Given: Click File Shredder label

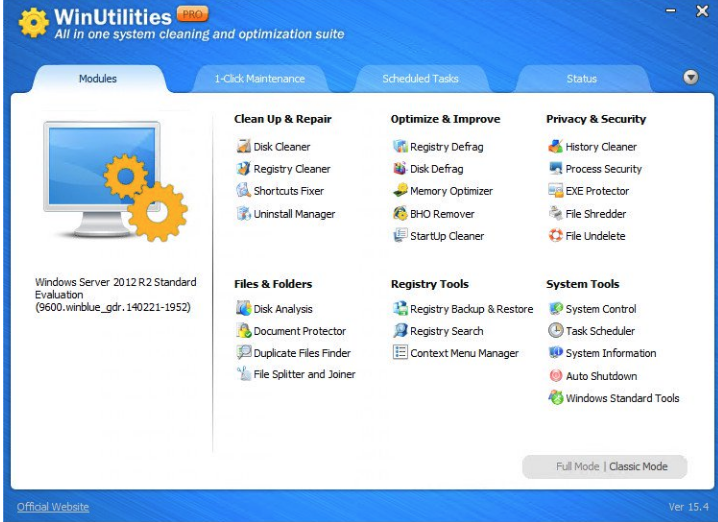Looking at the screenshot, I should (596, 213).
